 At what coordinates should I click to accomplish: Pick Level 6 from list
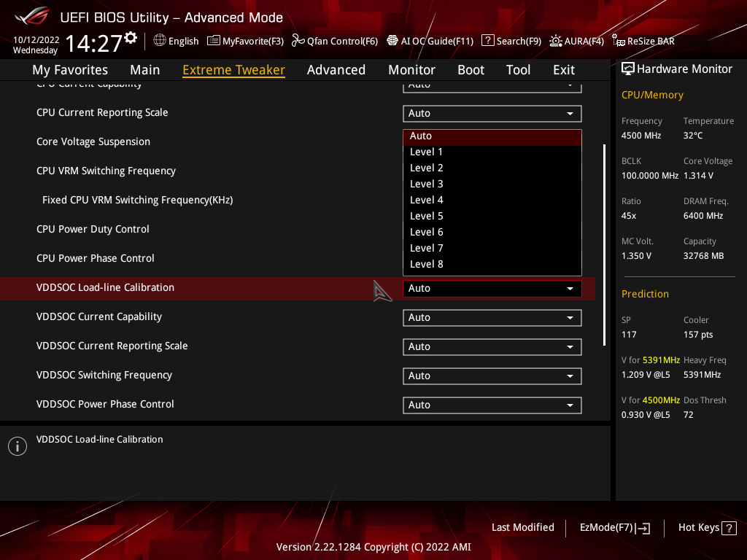point(492,232)
